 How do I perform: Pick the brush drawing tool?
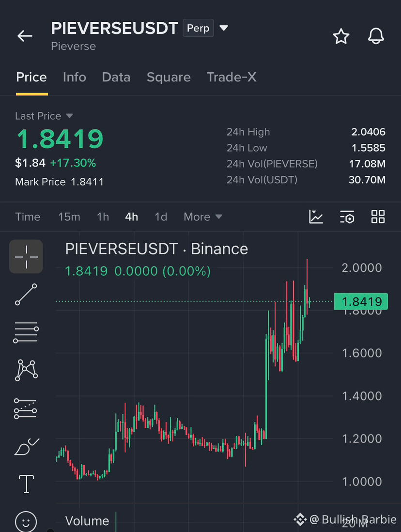click(26, 446)
